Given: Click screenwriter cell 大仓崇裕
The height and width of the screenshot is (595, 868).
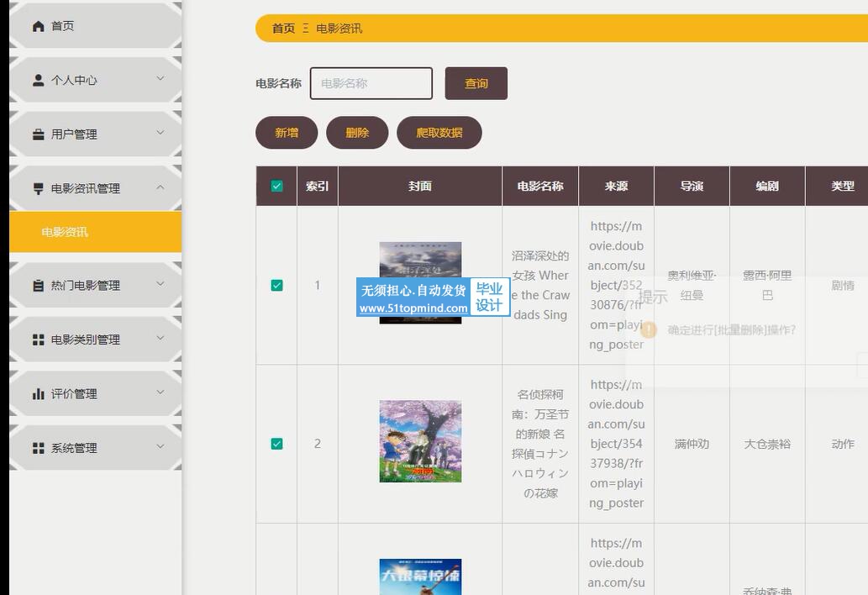Looking at the screenshot, I should pos(767,444).
